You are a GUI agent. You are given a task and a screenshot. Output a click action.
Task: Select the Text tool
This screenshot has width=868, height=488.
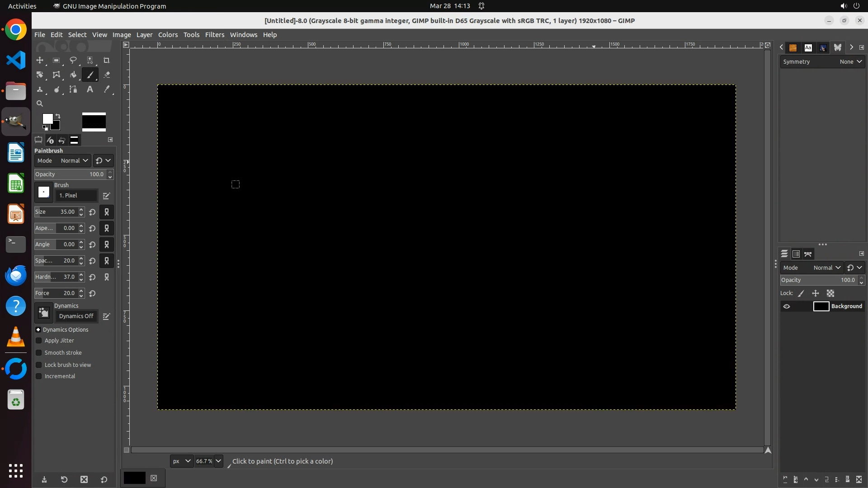click(90, 89)
